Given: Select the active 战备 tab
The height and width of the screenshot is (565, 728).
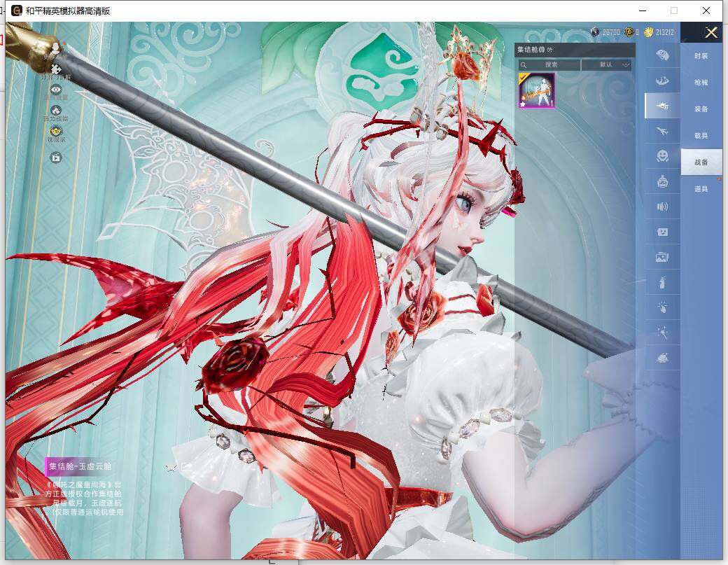Looking at the screenshot, I should (701, 162).
